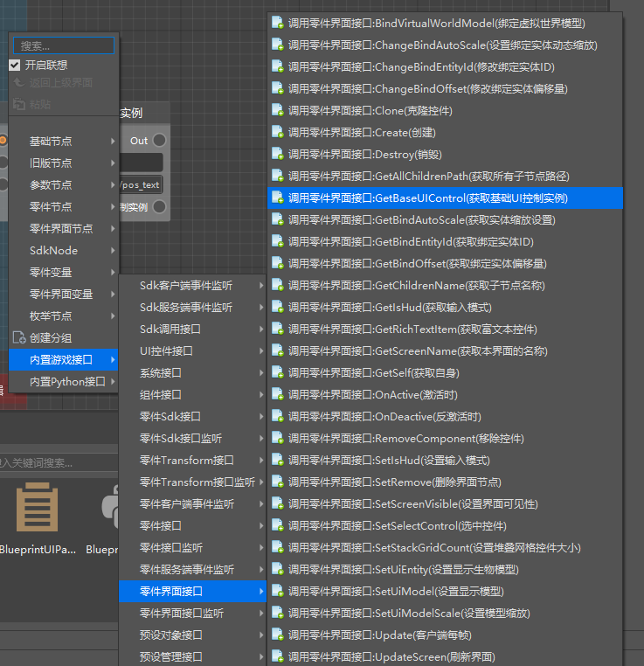Viewport: 644px width, 666px height.
Task: Expand the 内置Python接口 submenu arrow
Action: click(113, 382)
